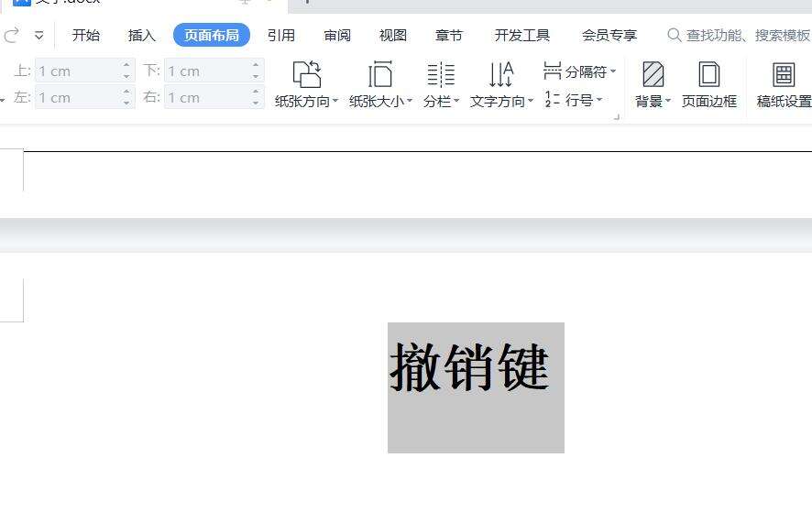Viewport: 812px width, 512px height.
Task: Click the 行号 line numbers icon
Action: click(x=553, y=99)
